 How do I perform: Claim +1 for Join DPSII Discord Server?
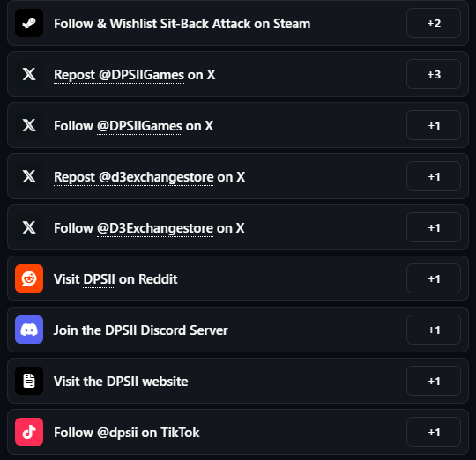pos(434,330)
